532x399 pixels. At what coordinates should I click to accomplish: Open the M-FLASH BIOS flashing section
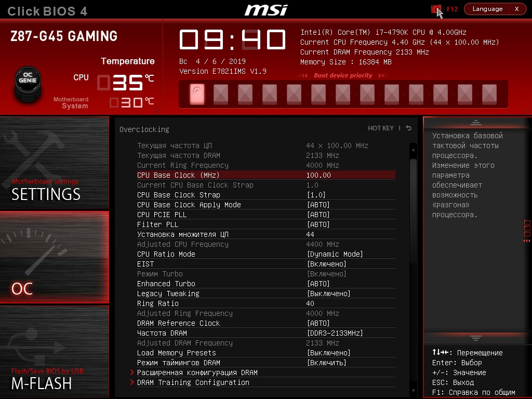(x=54, y=352)
